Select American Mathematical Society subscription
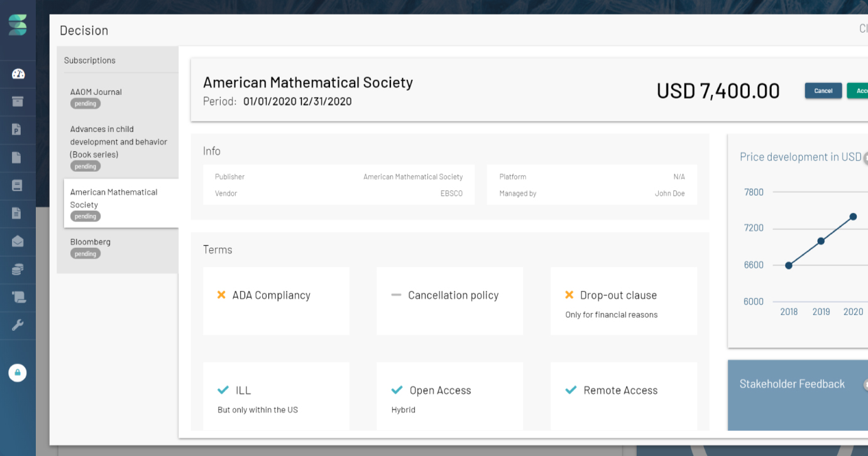The height and width of the screenshot is (456, 868). [121, 203]
